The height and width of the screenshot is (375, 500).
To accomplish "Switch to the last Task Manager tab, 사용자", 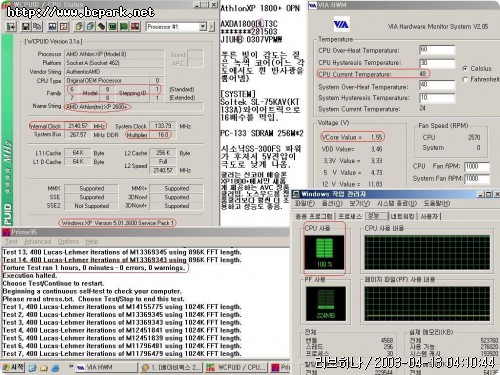I will click(429, 217).
